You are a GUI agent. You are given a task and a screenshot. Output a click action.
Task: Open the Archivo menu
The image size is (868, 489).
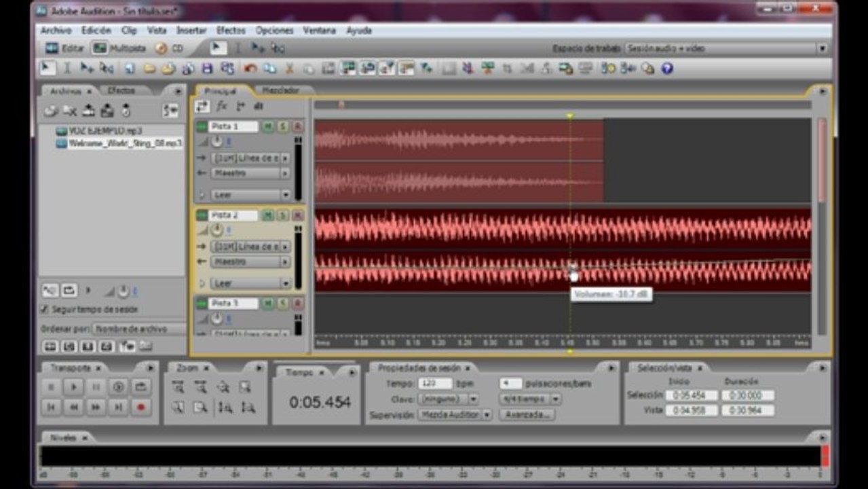pyautogui.click(x=56, y=31)
